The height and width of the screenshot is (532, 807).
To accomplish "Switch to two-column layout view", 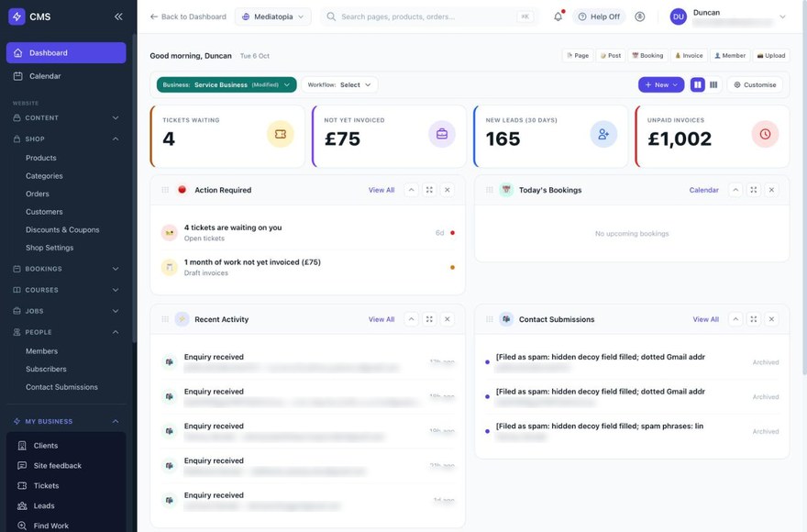I will click(x=697, y=84).
